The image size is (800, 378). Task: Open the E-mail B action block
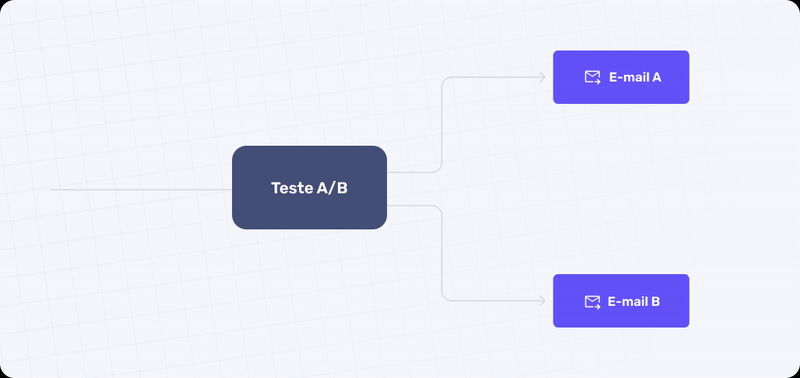(621, 301)
